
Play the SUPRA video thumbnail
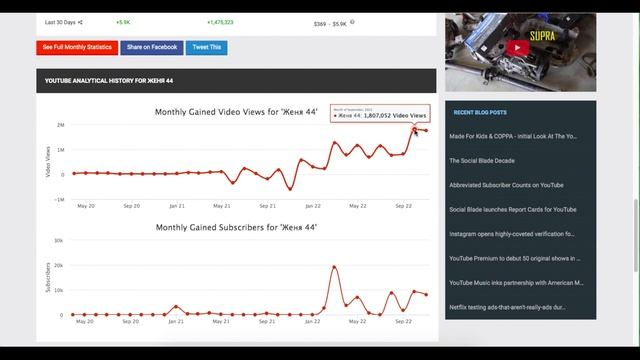[x=517, y=48]
